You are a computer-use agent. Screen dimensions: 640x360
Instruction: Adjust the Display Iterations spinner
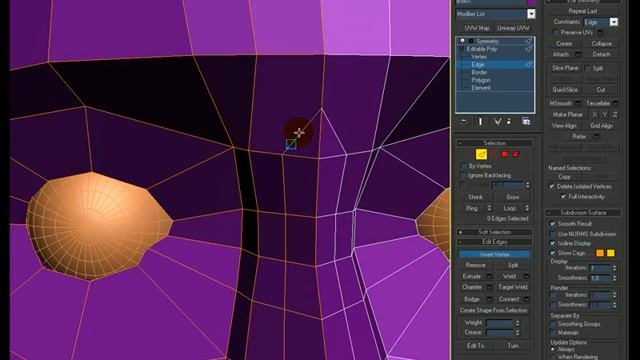point(615,268)
